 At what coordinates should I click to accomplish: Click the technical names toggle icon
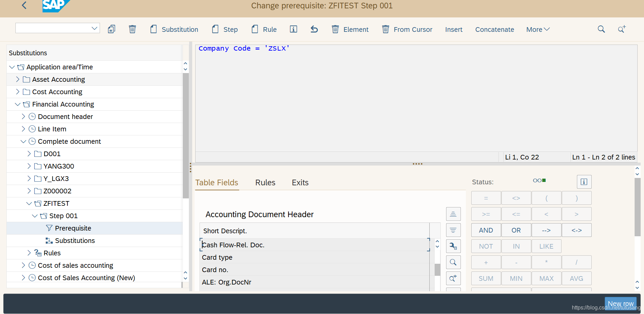click(453, 246)
